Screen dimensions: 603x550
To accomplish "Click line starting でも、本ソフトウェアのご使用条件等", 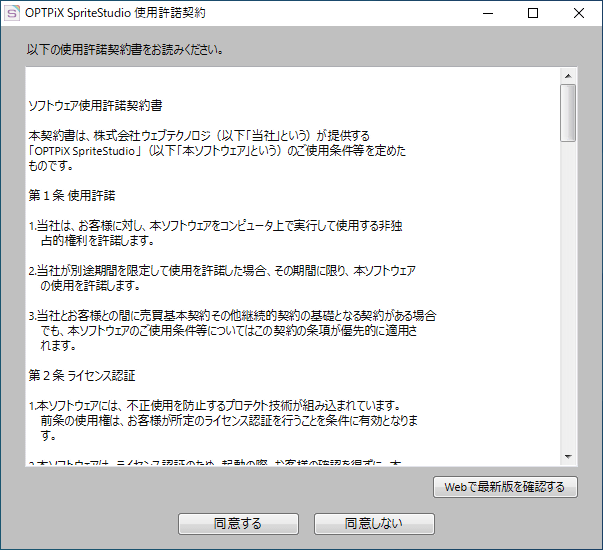I will coord(229,331).
